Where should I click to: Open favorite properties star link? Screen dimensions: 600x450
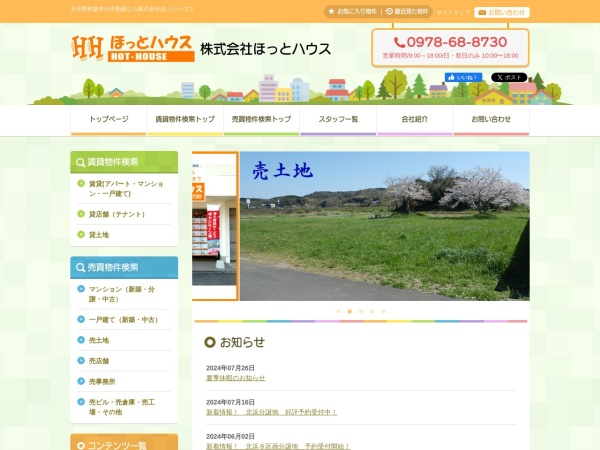(x=352, y=11)
